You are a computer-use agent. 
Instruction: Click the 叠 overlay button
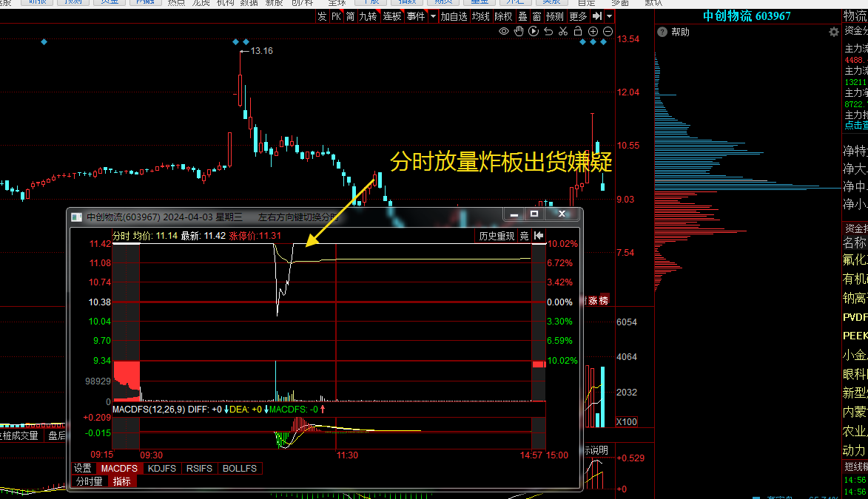522,16
